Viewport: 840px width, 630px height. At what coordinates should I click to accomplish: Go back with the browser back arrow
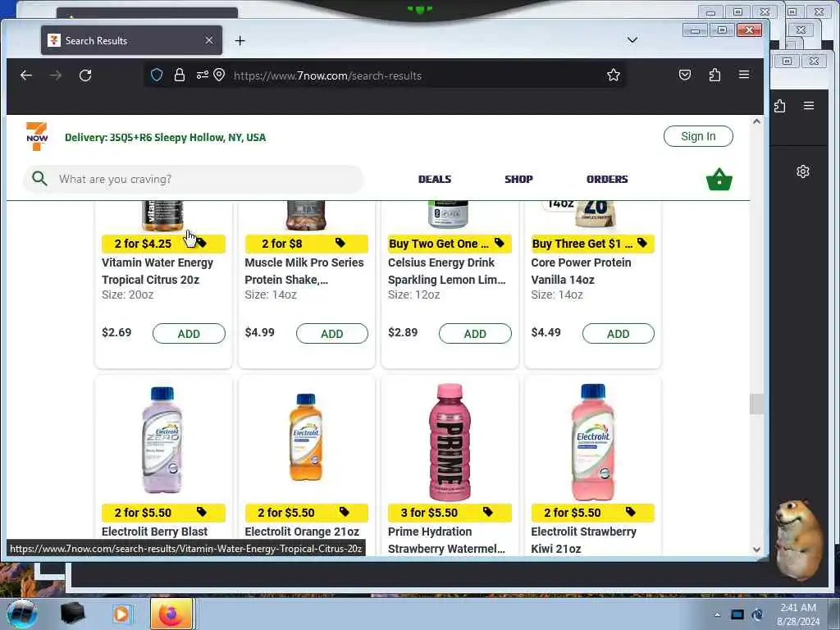point(26,75)
